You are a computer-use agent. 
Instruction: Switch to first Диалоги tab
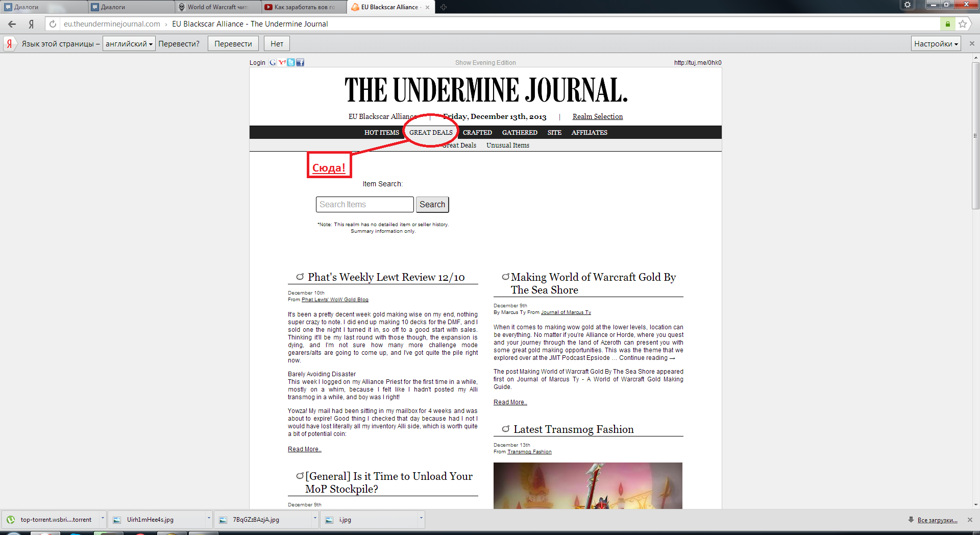click(43, 7)
